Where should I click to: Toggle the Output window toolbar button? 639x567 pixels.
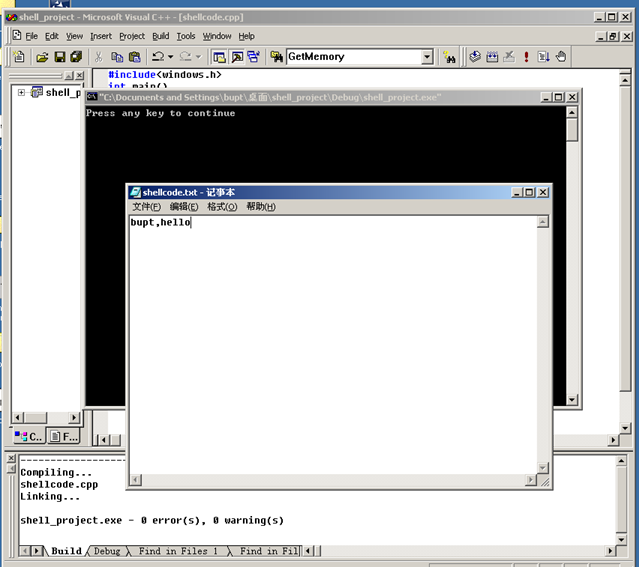click(x=236, y=57)
